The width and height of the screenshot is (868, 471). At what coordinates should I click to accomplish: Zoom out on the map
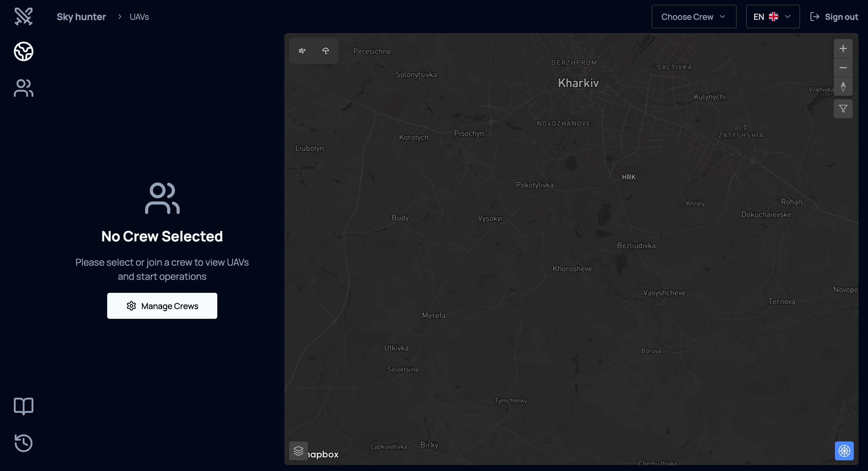tap(843, 68)
